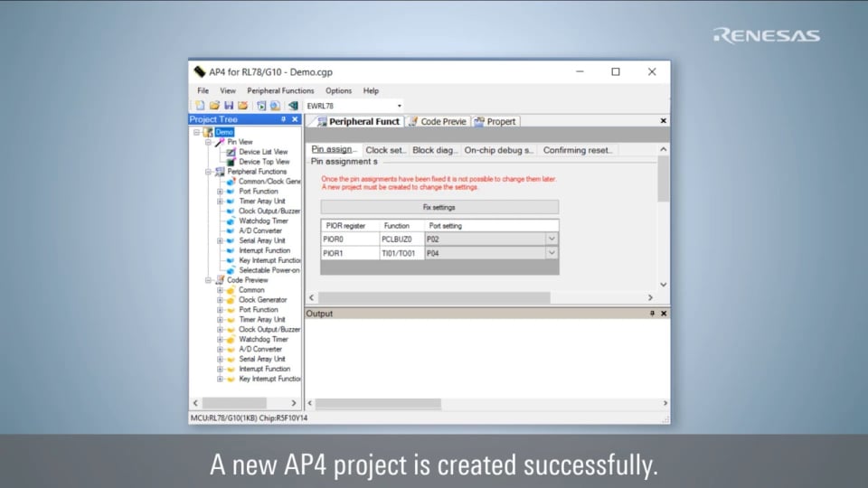The image size is (868, 488).
Task: Click the pin assignment horizontal scrollbar left arrow
Action: (x=312, y=297)
